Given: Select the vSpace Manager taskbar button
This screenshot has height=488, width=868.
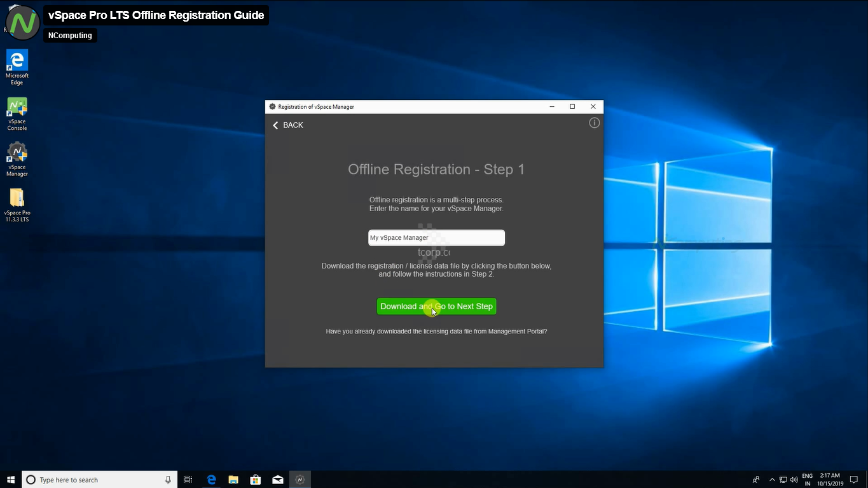Looking at the screenshot, I should [x=300, y=480].
